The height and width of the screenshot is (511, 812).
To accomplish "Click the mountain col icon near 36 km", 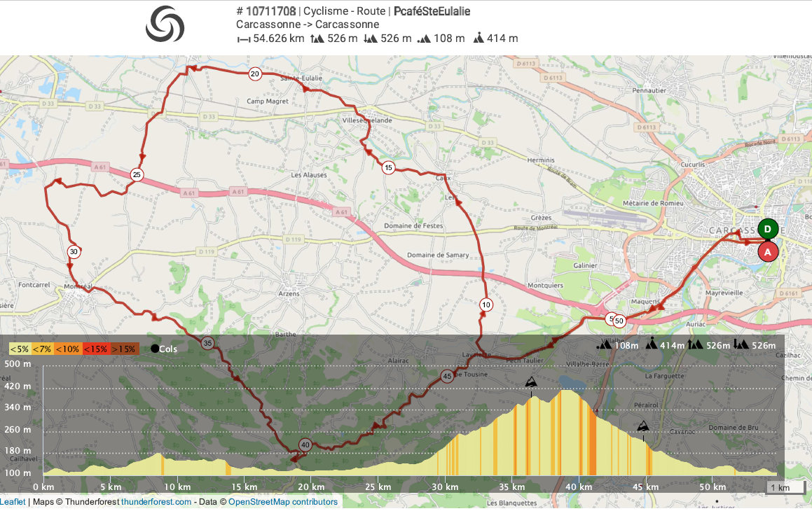I will 532,382.
